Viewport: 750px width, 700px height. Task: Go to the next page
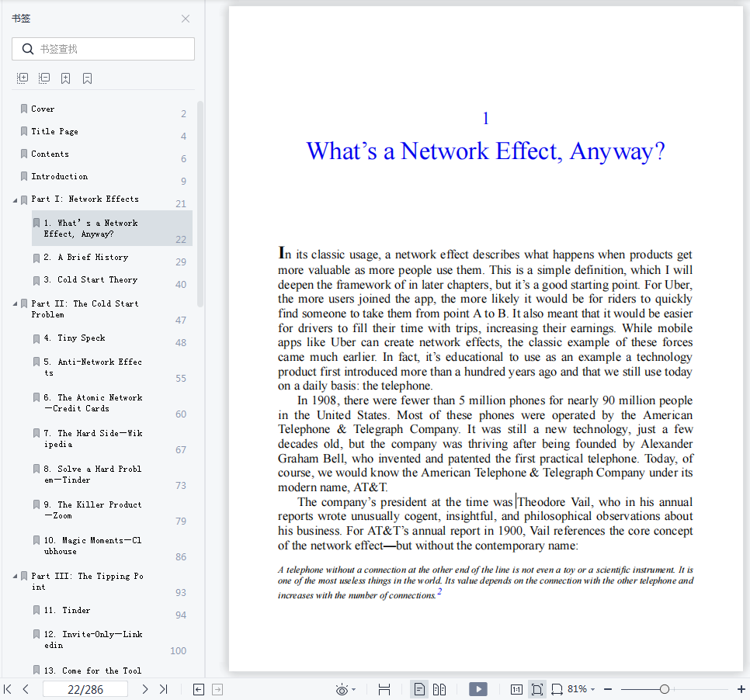[x=145, y=689]
